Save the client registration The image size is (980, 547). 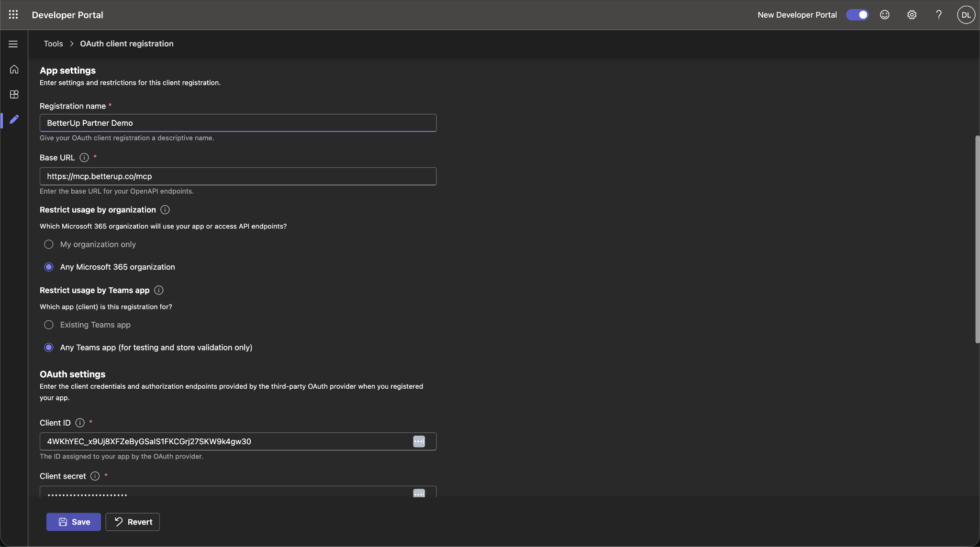[x=74, y=522]
